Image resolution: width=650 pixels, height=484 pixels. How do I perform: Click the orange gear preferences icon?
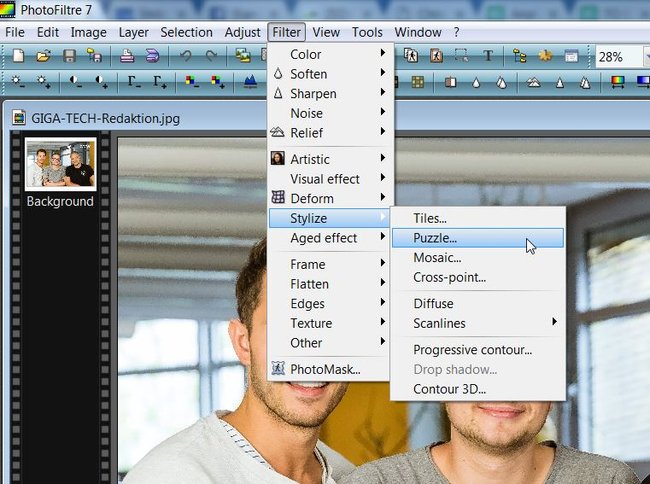[x=546, y=56]
